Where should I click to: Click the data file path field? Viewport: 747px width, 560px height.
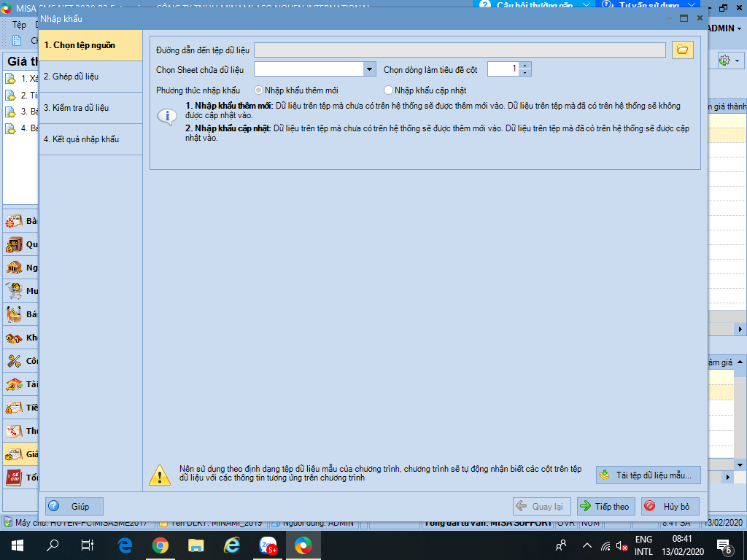tap(460, 50)
